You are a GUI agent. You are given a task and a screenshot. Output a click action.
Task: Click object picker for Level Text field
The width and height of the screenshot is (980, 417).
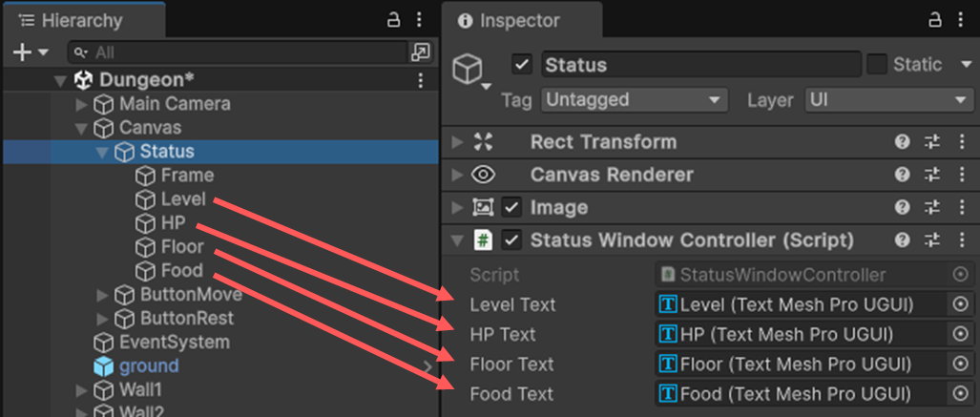[x=960, y=305]
